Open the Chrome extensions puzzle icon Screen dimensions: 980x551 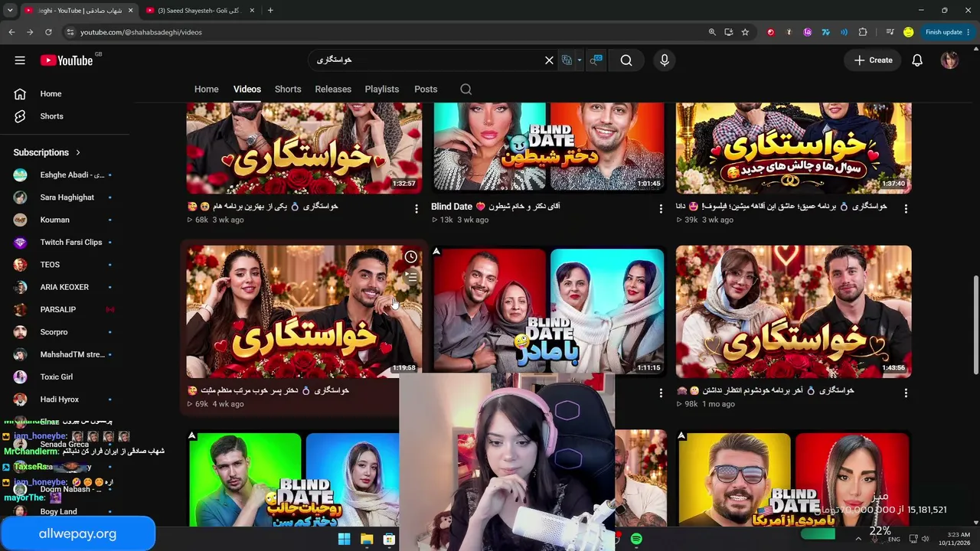coord(863,32)
